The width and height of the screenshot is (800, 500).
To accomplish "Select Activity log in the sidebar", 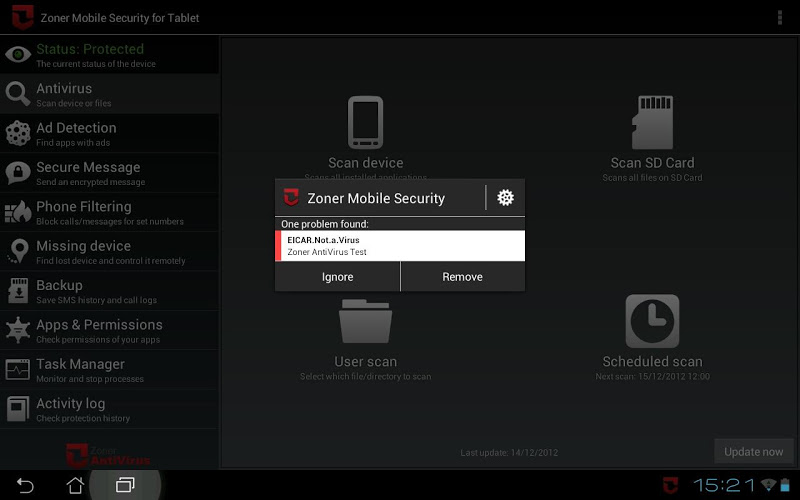I will tap(110, 409).
